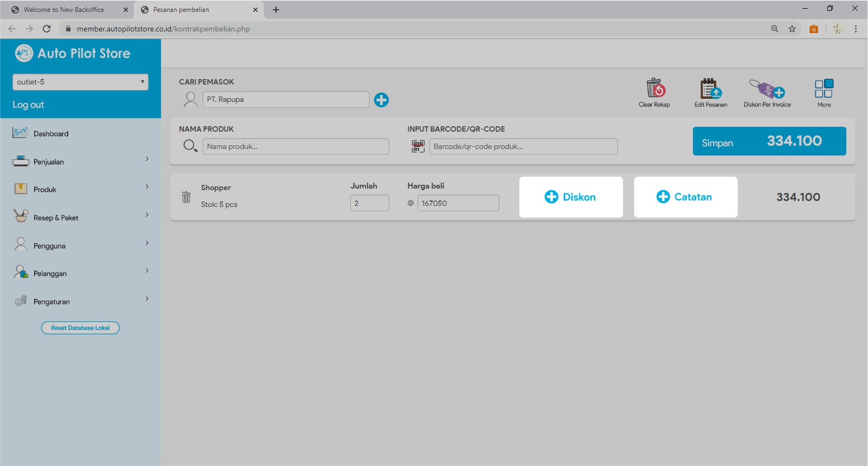The height and width of the screenshot is (466, 868).
Task: Open the Dashboard menu item
Action: [51, 134]
